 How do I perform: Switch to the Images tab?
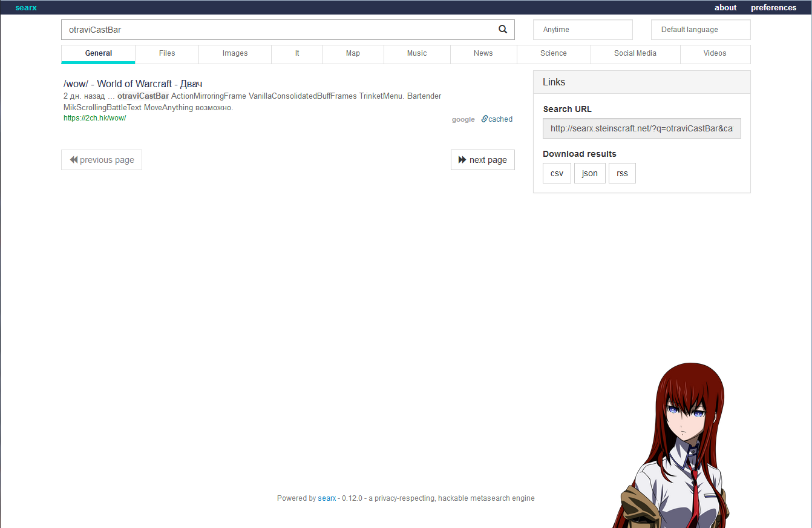pos(235,54)
